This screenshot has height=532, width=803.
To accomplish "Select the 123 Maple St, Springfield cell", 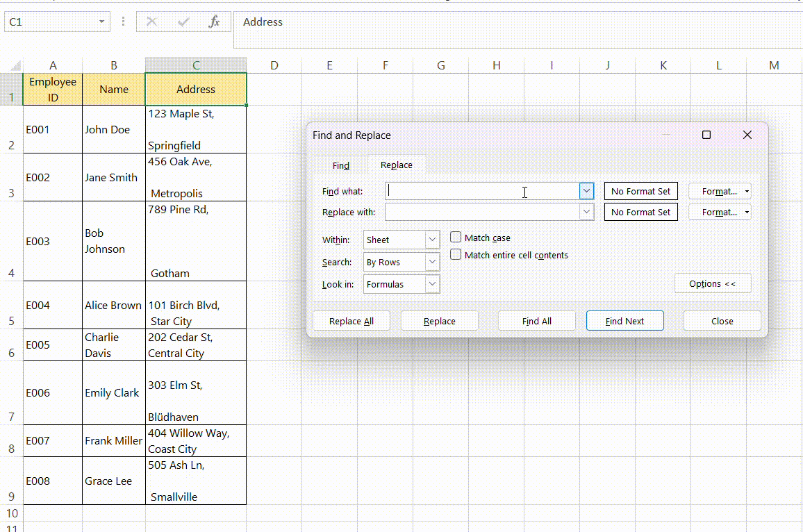I will [196, 130].
